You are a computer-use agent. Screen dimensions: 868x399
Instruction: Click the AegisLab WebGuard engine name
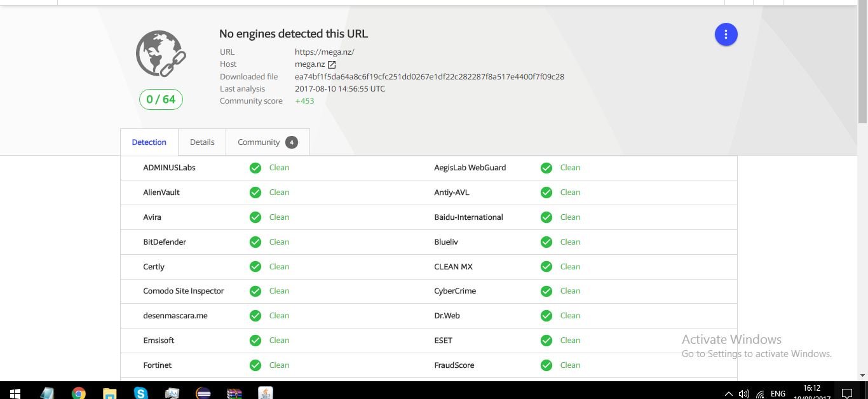(470, 168)
